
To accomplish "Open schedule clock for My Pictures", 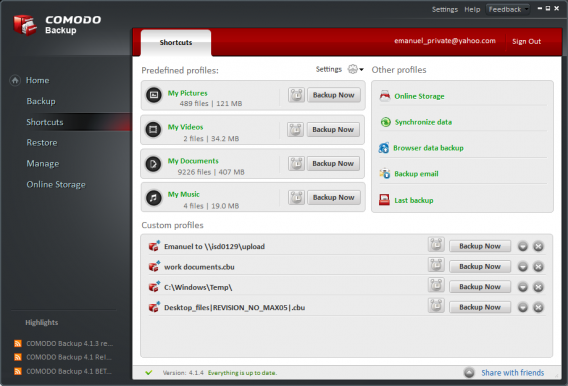I will (296, 95).
